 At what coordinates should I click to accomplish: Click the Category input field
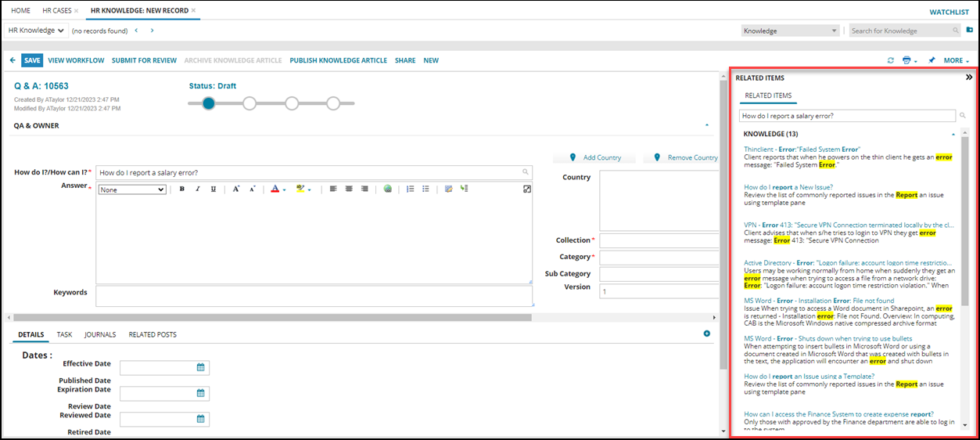click(659, 258)
